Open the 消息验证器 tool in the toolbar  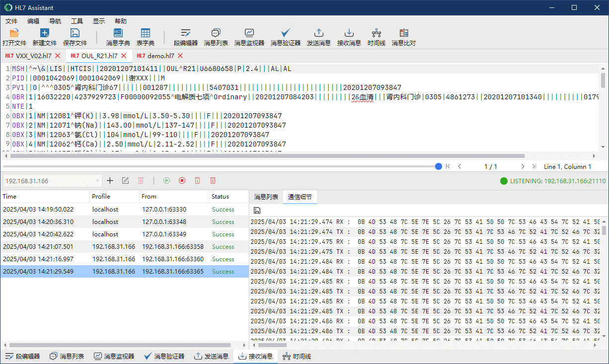point(285,37)
